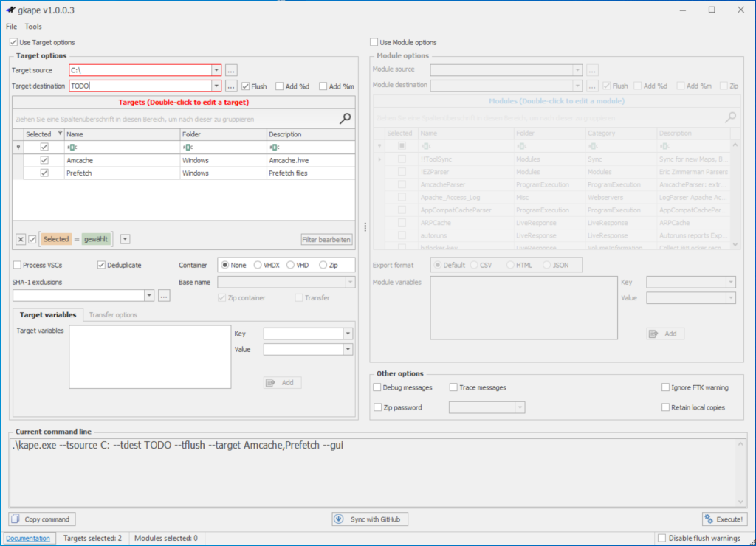Click the filter row icon under Description column
The width and height of the screenshot is (756, 546).
[275, 147]
